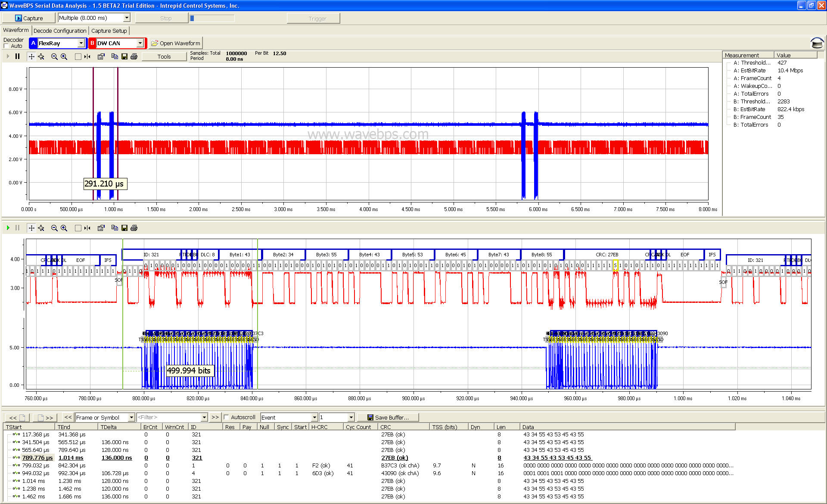Select rectangle selection tool in lower toolbar
The image size is (827, 504).
pos(78,228)
